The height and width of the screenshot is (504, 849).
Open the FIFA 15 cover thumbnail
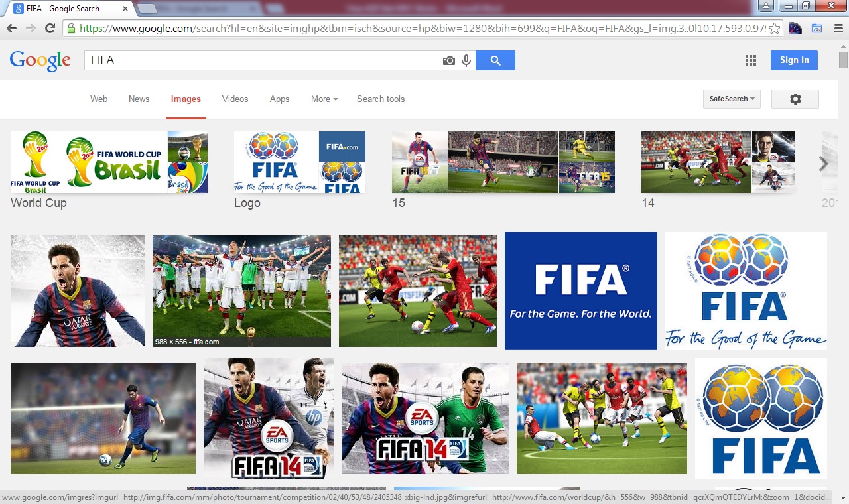pos(419,162)
